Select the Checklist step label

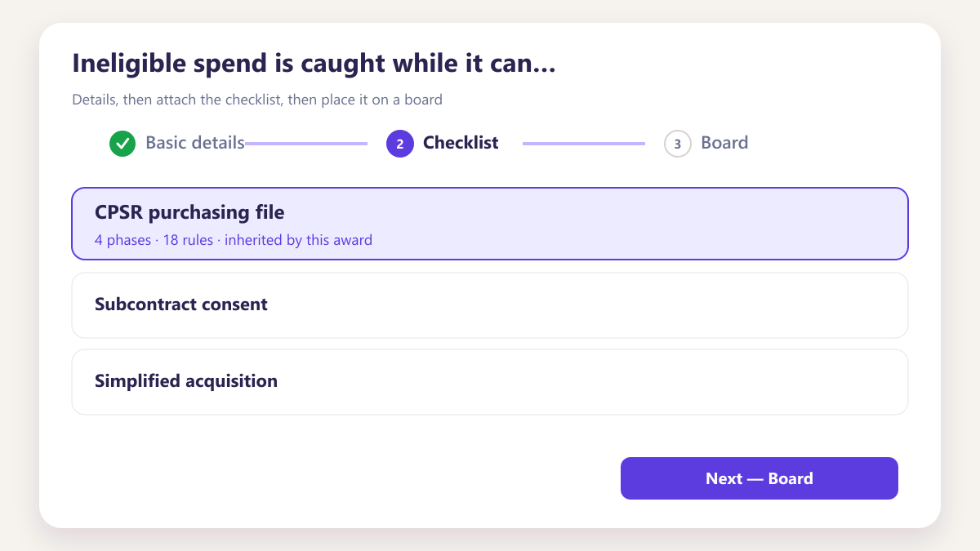tap(461, 143)
